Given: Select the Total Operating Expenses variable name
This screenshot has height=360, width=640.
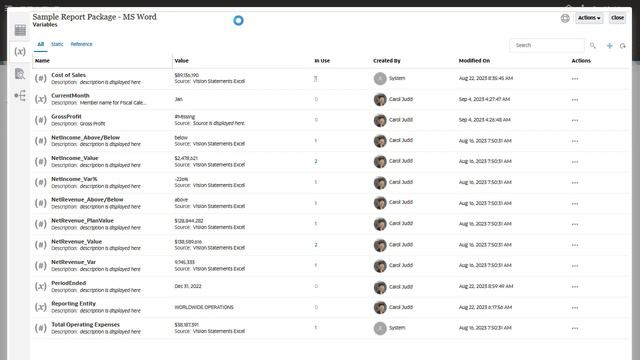Looking at the screenshot, I should (85, 325).
